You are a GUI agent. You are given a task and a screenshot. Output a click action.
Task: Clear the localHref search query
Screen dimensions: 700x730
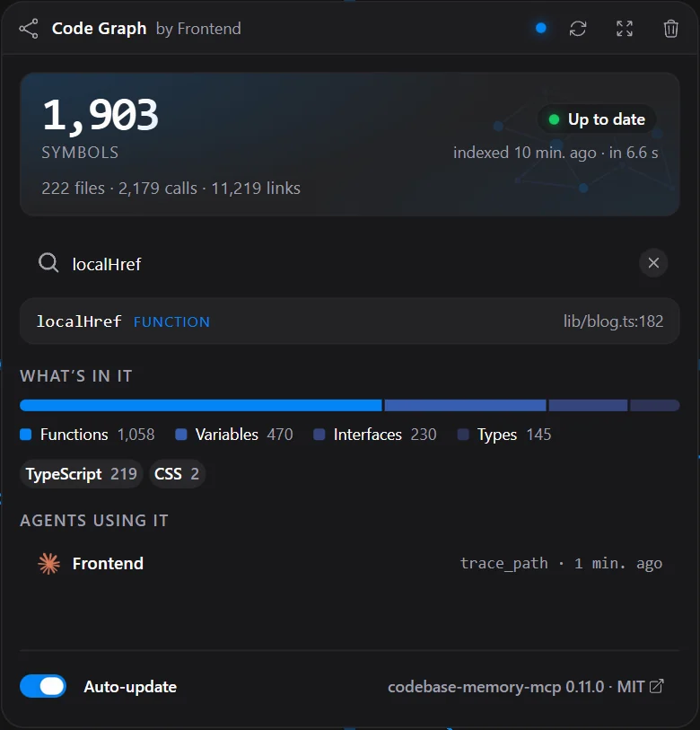653,263
